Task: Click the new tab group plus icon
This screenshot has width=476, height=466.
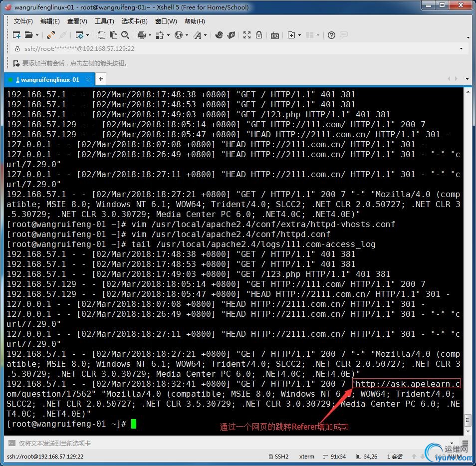Action: click(291, 35)
